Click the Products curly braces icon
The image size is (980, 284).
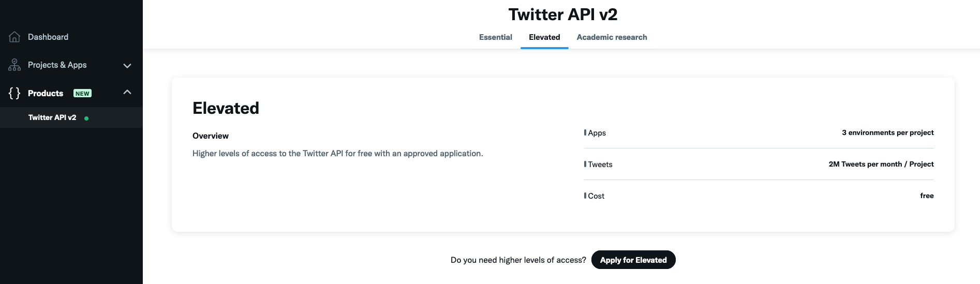[14, 93]
